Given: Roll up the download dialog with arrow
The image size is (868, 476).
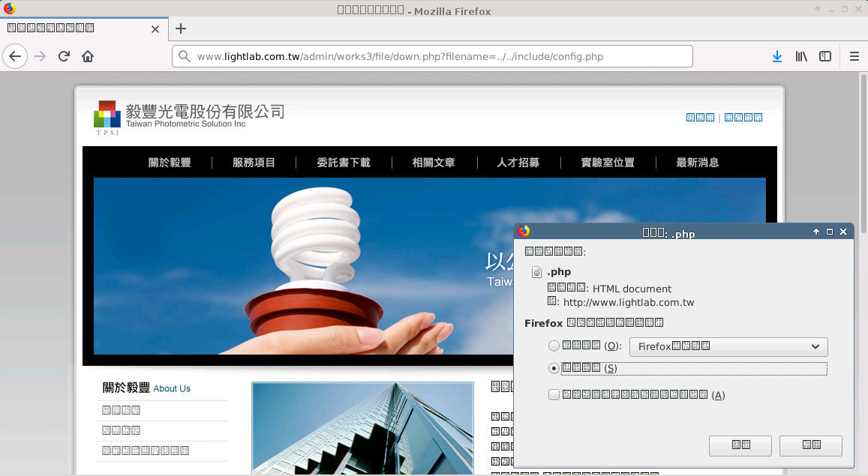Looking at the screenshot, I should click(x=816, y=232).
